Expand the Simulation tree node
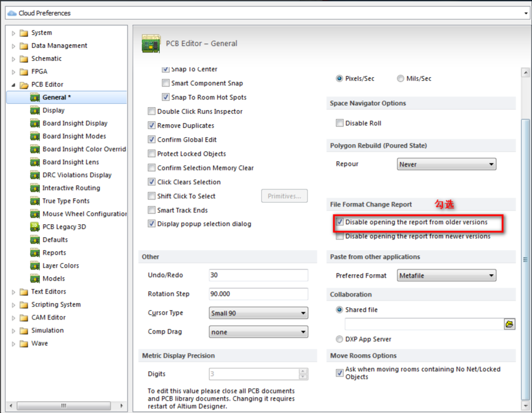532x413 pixels. point(14,331)
